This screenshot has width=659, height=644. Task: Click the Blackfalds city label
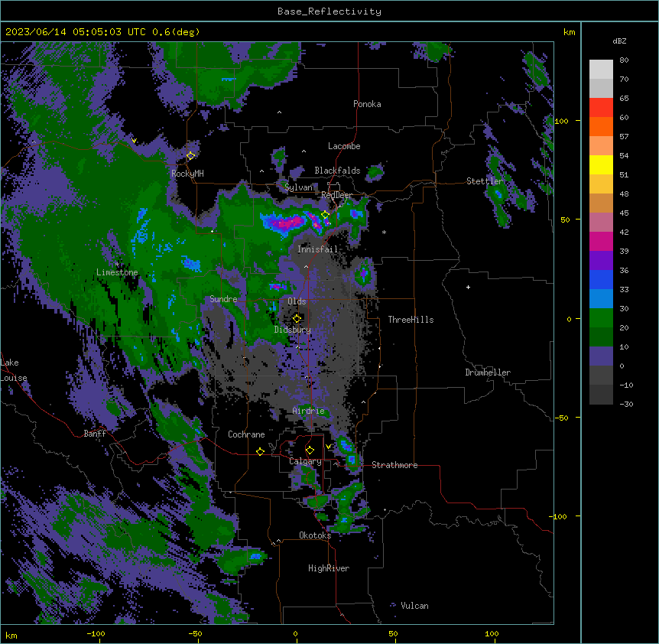(337, 171)
